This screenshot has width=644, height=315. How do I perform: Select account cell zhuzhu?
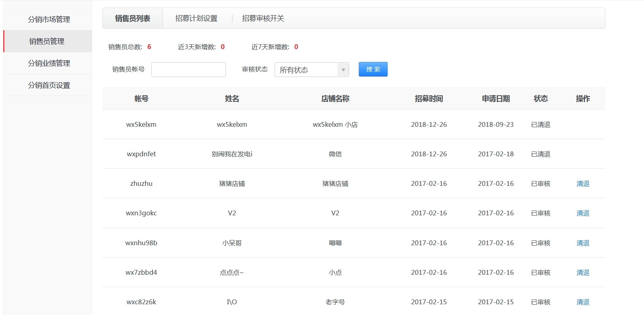tap(141, 183)
